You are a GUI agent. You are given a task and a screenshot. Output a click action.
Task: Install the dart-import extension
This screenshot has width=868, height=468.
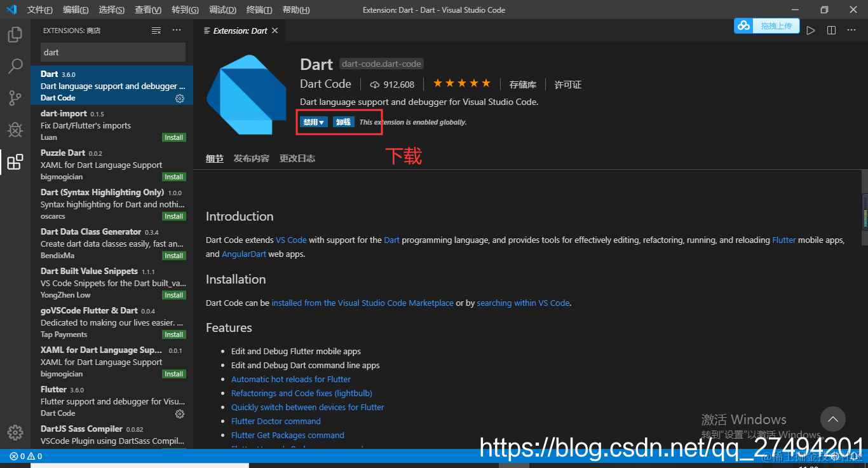click(x=173, y=137)
